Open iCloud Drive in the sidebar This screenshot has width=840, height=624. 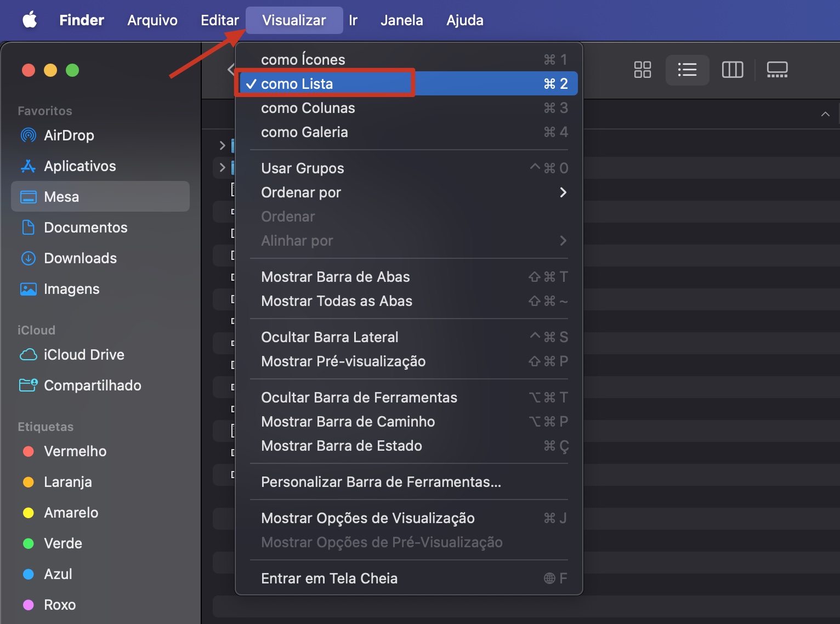[x=84, y=355]
